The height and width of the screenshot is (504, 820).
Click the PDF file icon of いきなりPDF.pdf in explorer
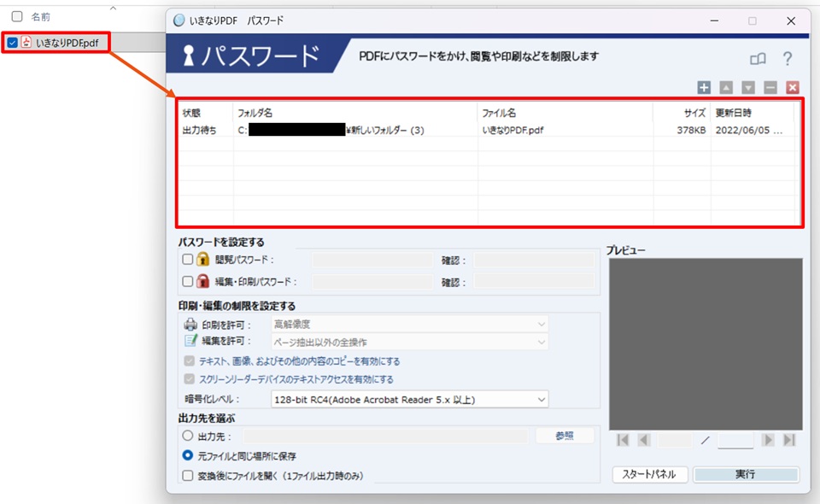(26, 43)
